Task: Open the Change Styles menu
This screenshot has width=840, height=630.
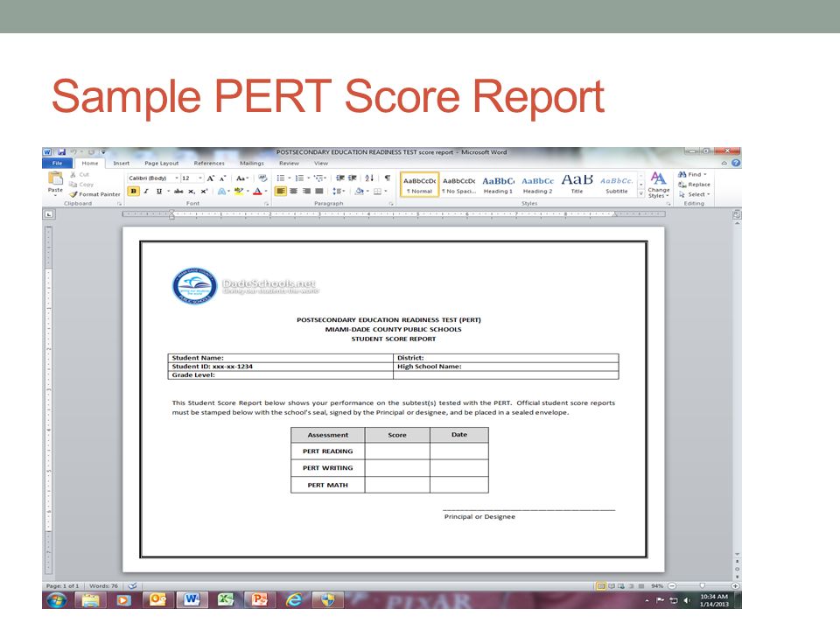Action: click(658, 185)
